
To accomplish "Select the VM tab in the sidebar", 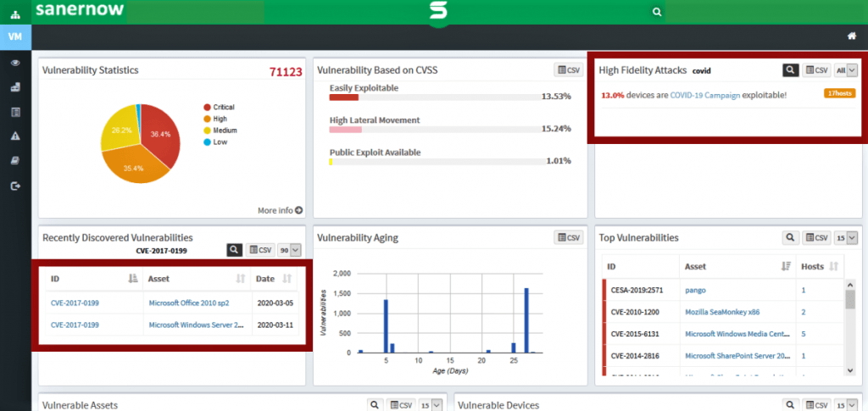I will 14,37.
